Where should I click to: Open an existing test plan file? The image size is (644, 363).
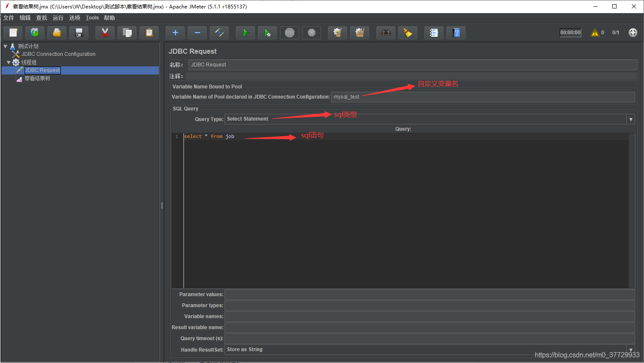coord(57,32)
